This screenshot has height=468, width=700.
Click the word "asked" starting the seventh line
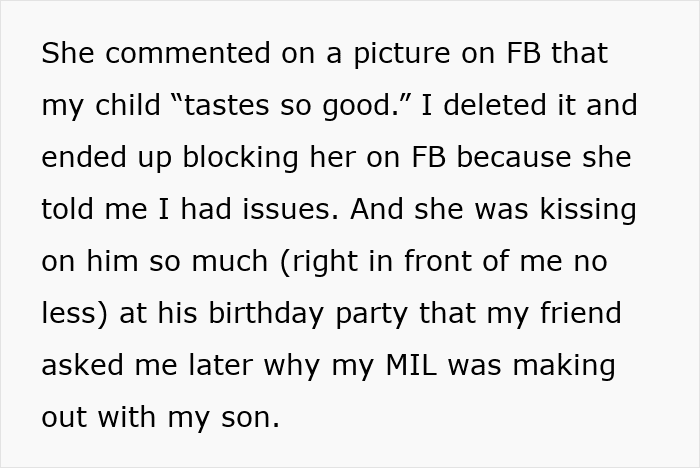82,365
